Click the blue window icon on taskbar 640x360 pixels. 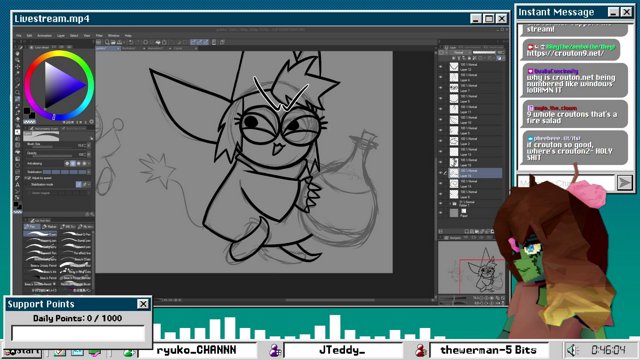tap(78, 352)
